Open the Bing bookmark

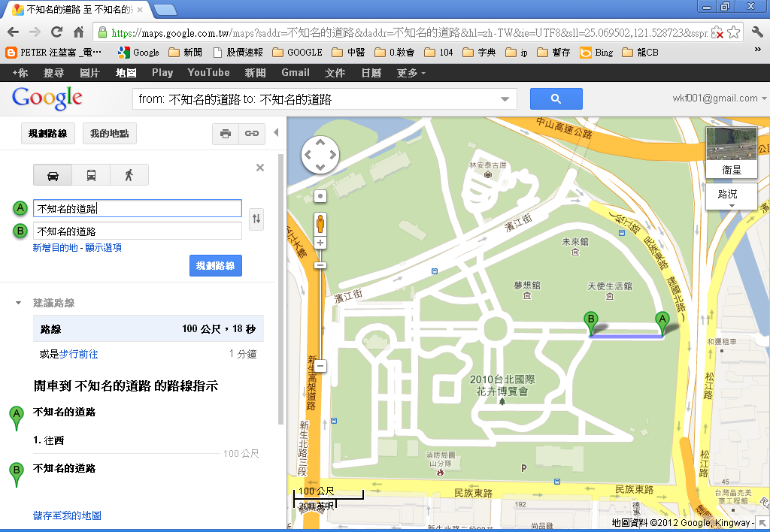tap(596, 53)
